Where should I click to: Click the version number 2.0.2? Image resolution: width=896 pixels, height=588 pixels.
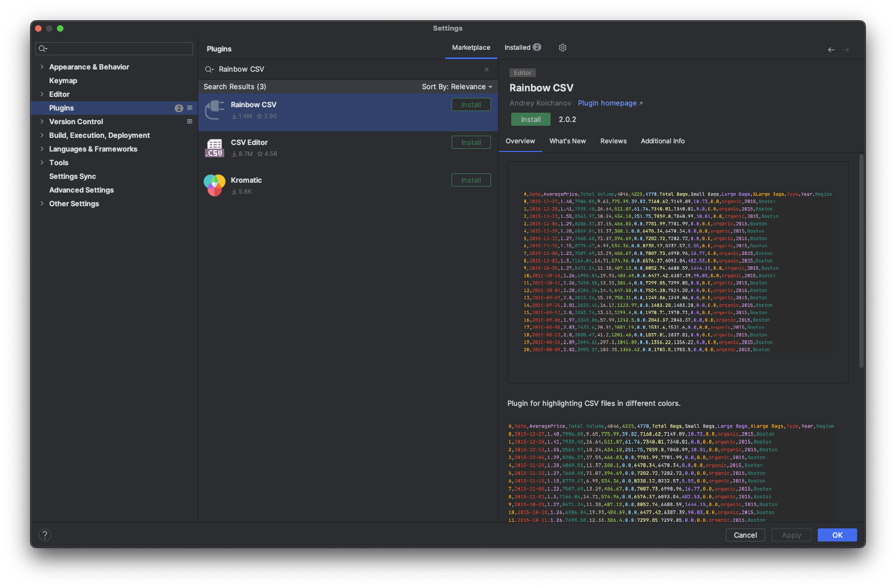click(568, 119)
